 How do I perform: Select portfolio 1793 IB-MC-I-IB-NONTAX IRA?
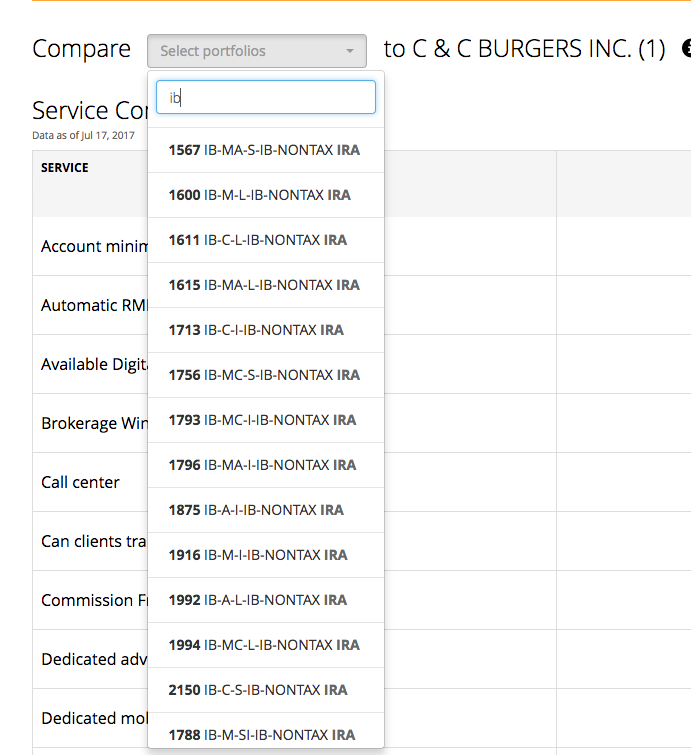point(266,420)
